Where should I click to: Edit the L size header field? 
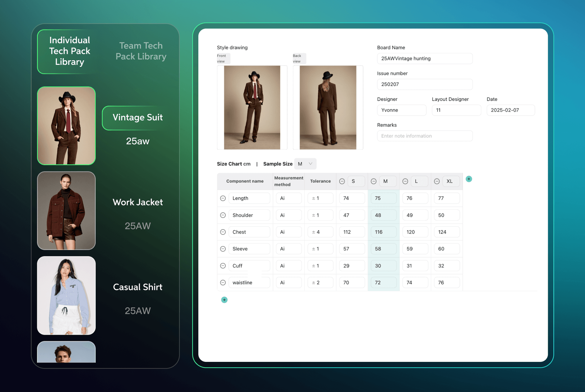click(419, 181)
